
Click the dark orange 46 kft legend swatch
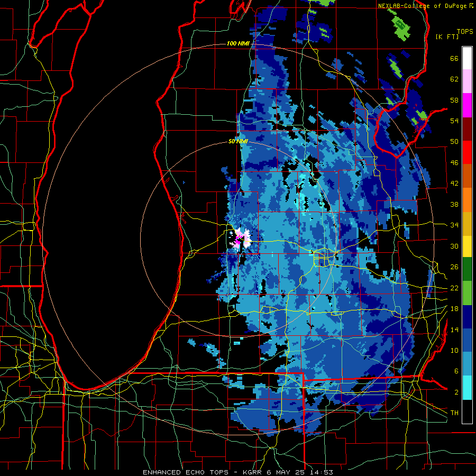(467, 176)
